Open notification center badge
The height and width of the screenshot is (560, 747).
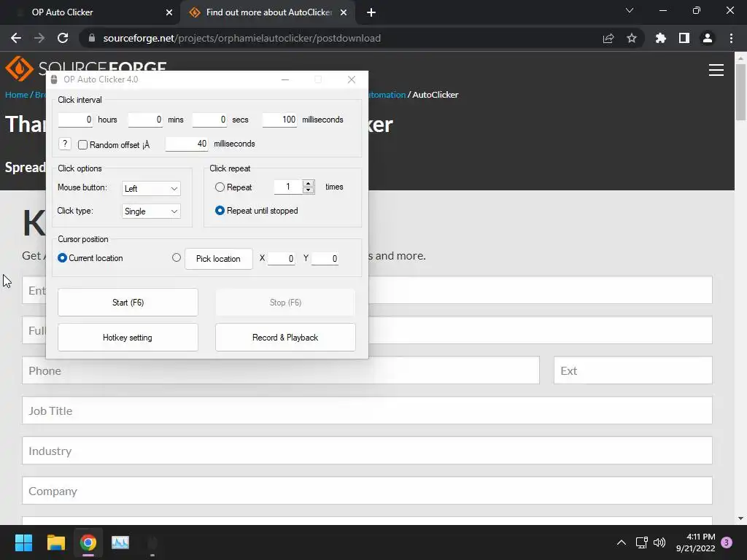click(x=727, y=542)
